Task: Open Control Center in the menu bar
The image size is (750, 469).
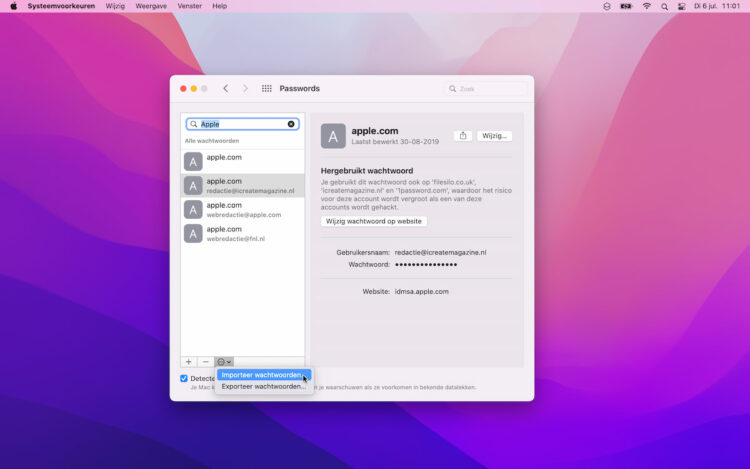Action: (682, 6)
